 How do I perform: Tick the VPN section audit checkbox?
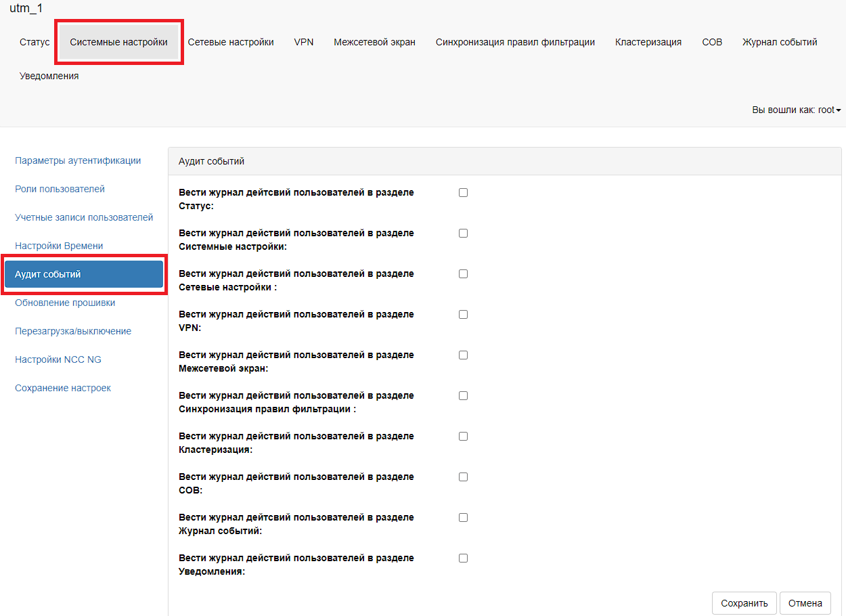463,315
